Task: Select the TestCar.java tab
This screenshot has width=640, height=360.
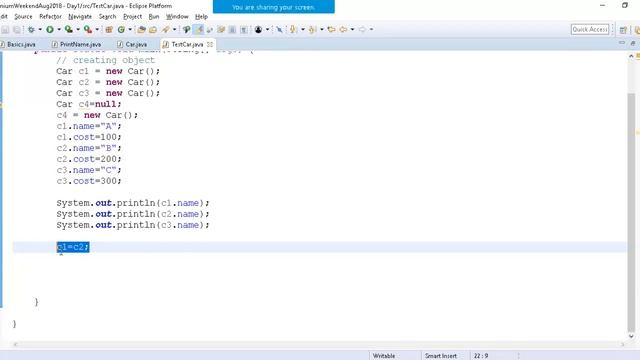Action: [187, 44]
